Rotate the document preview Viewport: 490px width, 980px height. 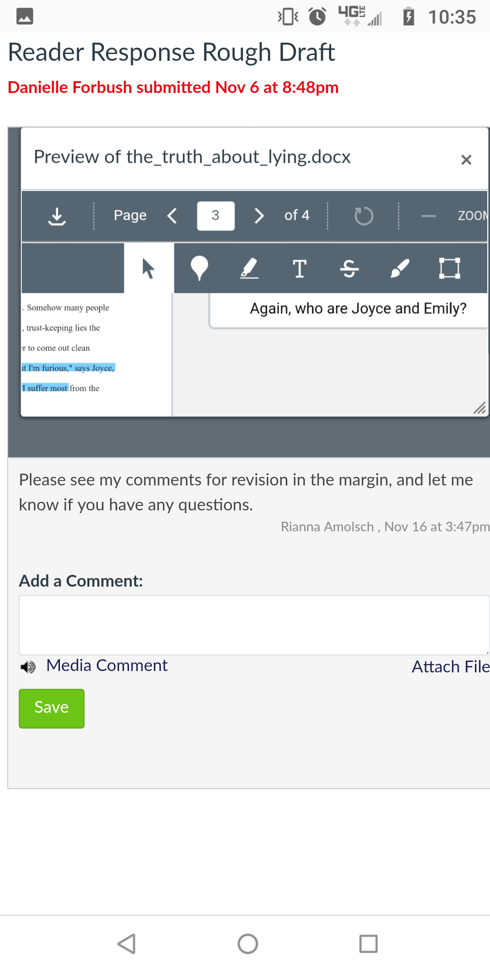pyautogui.click(x=363, y=216)
